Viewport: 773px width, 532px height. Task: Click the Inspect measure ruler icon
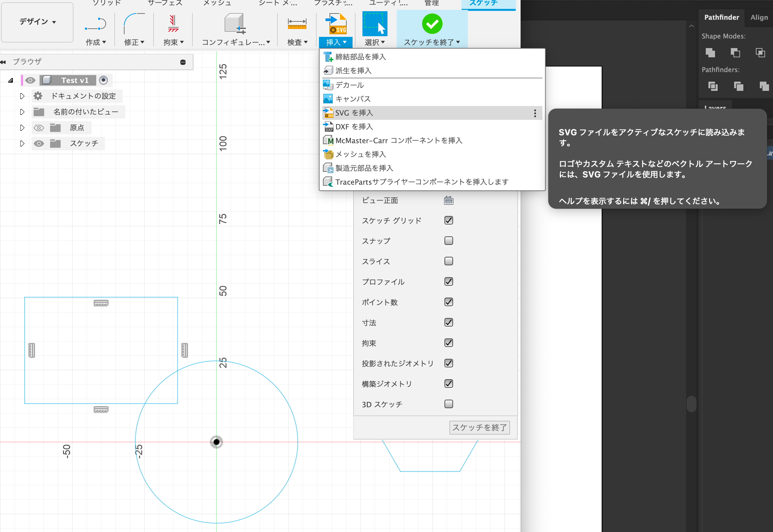297,24
